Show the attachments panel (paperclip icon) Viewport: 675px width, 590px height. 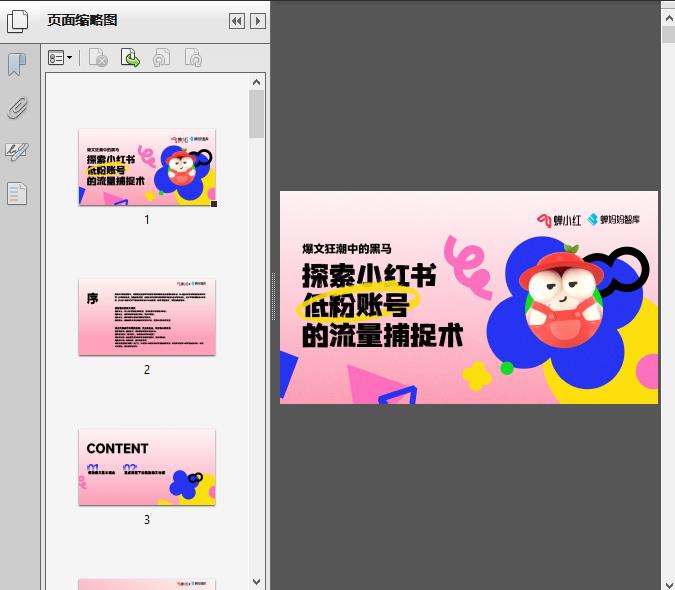17,108
